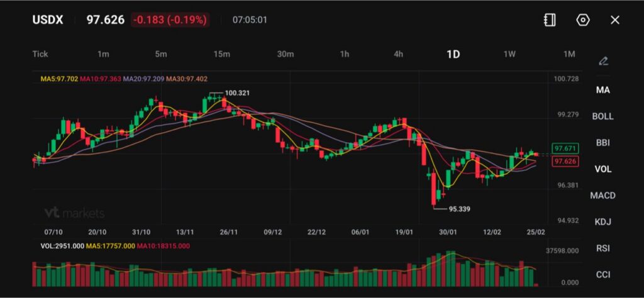This screenshot has height=298, width=644.
Task: Switch sub-chart to KDJ
Action: (x=602, y=222)
